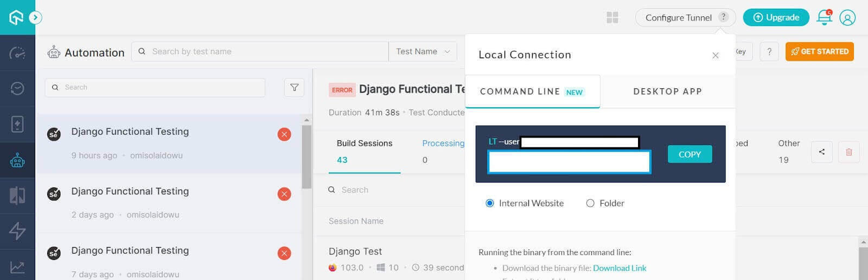
Task: Open the notifications bell icon
Action: [824, 17]
